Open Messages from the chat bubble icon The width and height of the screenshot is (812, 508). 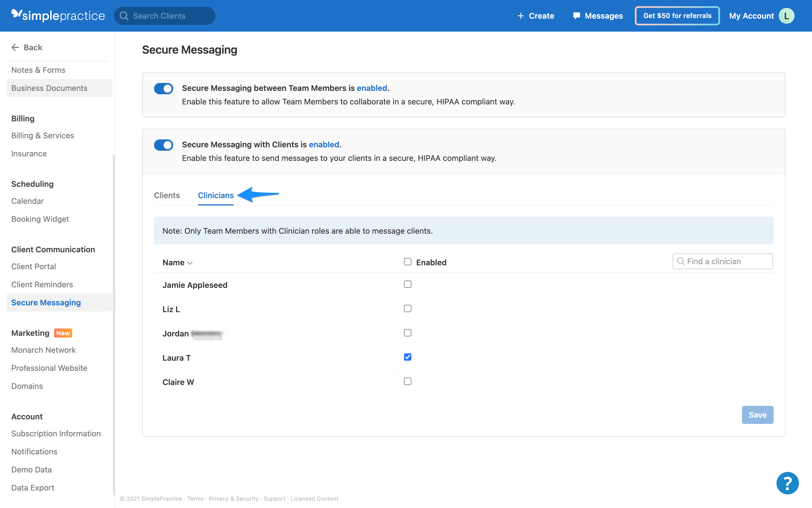click(x=577, y=16)
